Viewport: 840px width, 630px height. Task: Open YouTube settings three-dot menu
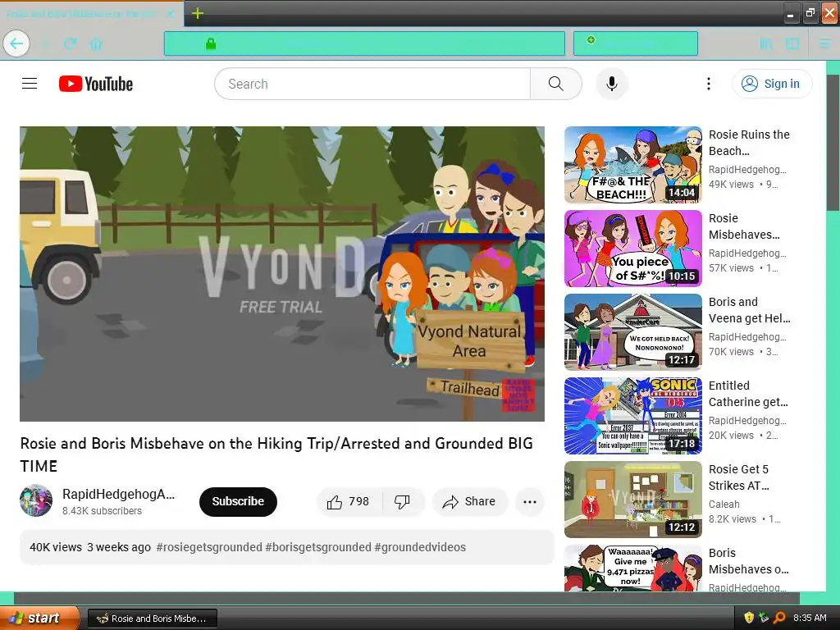708,84
